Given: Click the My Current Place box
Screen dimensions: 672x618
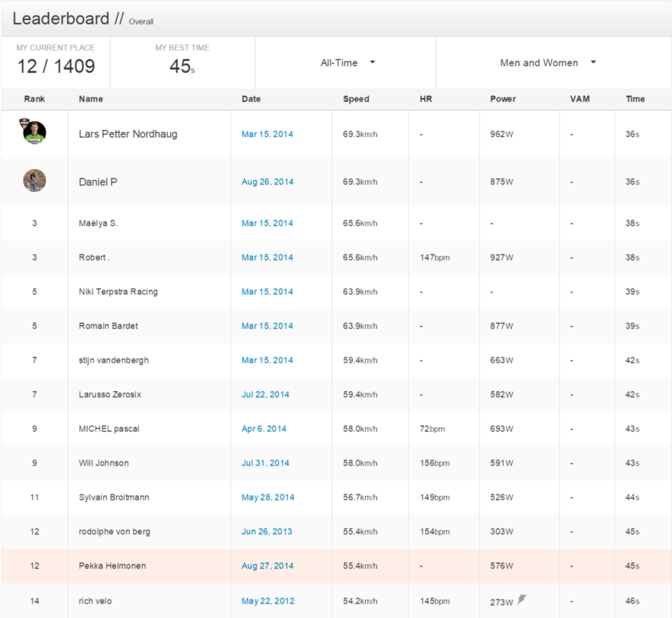Looking at the screenshot, I should point(56,62).
